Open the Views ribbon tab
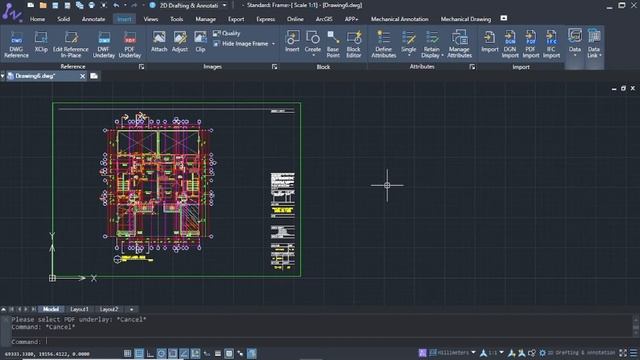 pos(151,19)
